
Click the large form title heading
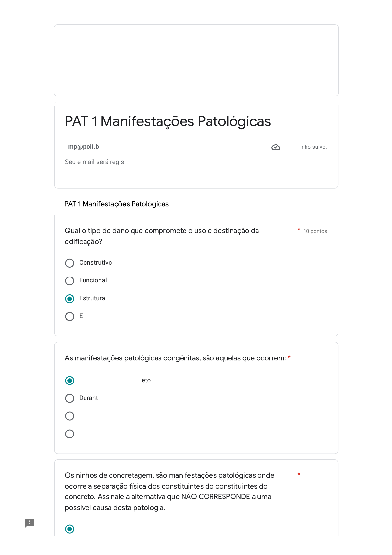click(168, 121)
